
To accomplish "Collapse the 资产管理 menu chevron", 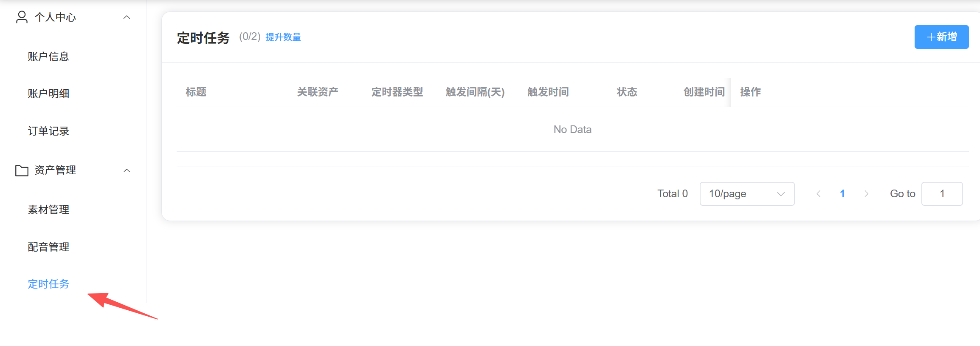I will pyautogui.click(x=127, y=170).
